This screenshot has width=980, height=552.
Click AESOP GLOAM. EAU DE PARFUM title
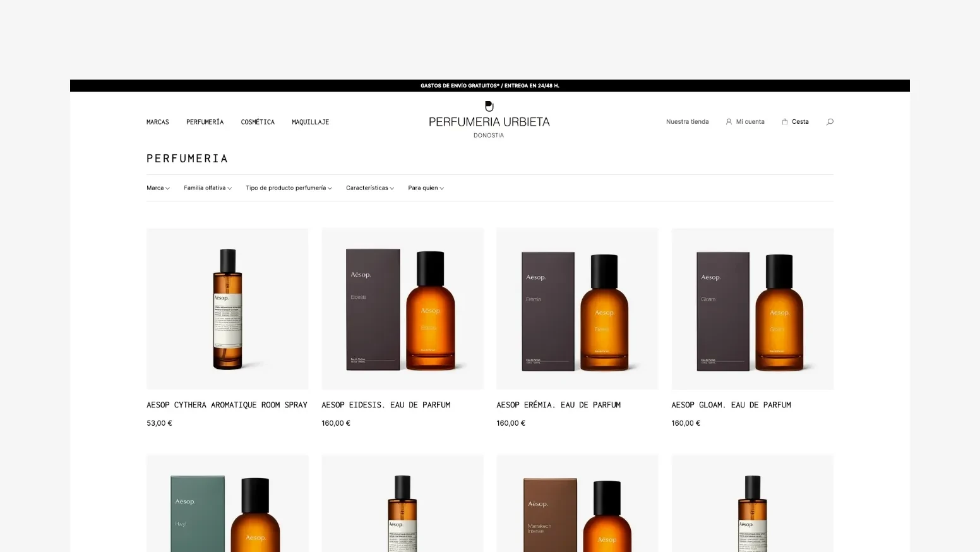(731, 405)
